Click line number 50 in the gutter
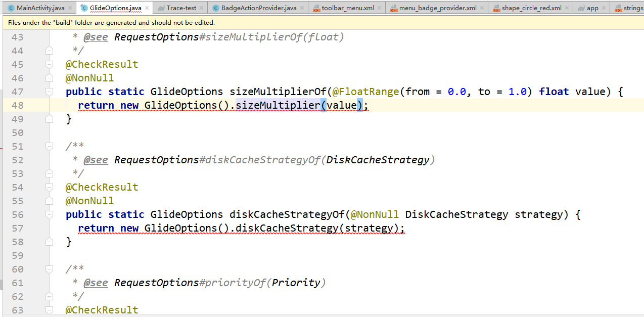This screenshot has width=644, height=317. coord(17,132)
